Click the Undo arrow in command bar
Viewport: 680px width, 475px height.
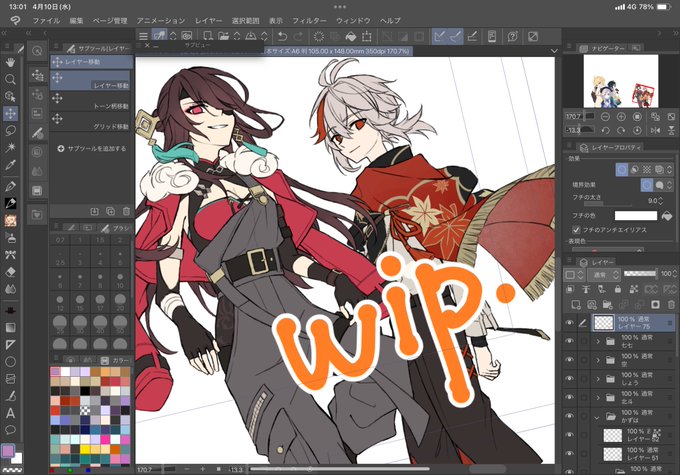pos(282,36)
